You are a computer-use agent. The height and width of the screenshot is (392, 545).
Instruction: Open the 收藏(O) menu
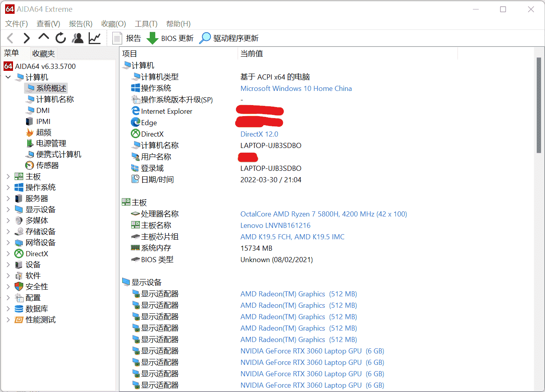point(113,24)
